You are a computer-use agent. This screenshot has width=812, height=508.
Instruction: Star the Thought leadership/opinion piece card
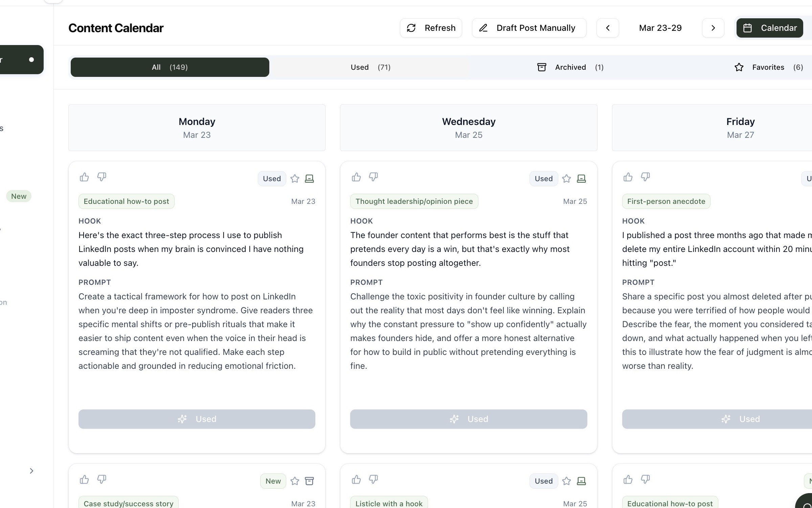click(x=567, y=178)
